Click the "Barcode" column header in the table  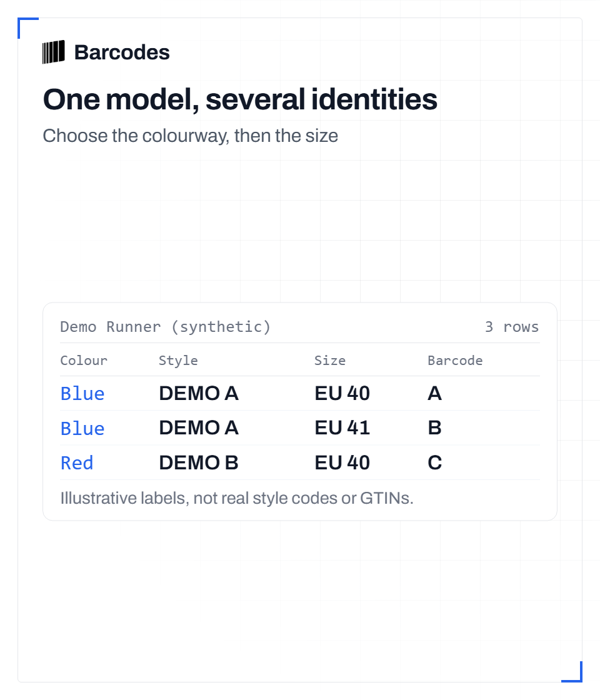pyautogui.click(x=456, y=360)
